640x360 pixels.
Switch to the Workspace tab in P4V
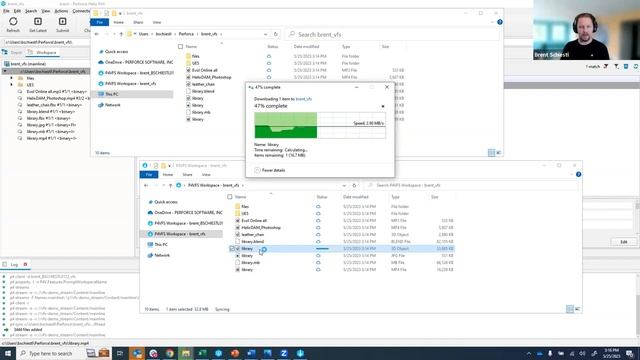coord(43,53)
